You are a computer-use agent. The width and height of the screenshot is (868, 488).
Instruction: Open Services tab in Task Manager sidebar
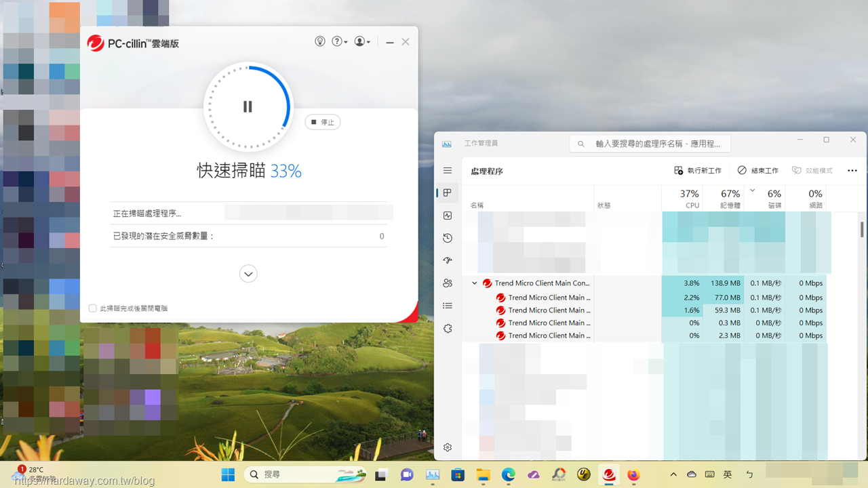[x=447, y=328]
